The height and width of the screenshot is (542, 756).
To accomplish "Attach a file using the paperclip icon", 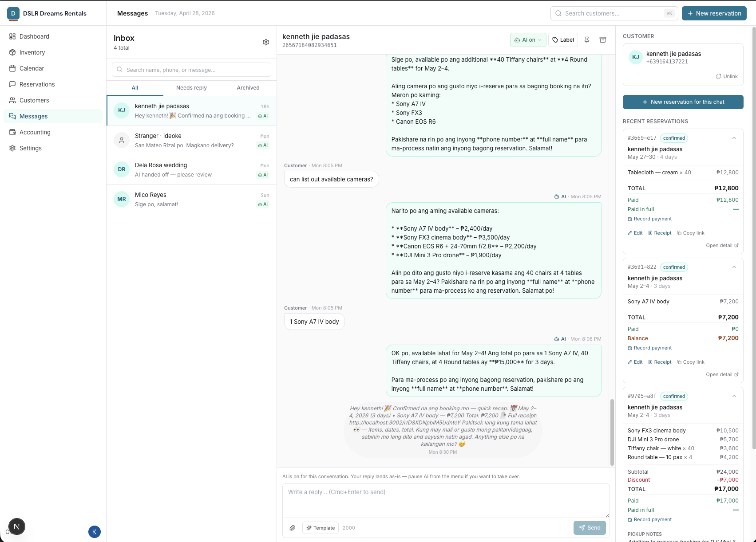I will coord(293,528).
